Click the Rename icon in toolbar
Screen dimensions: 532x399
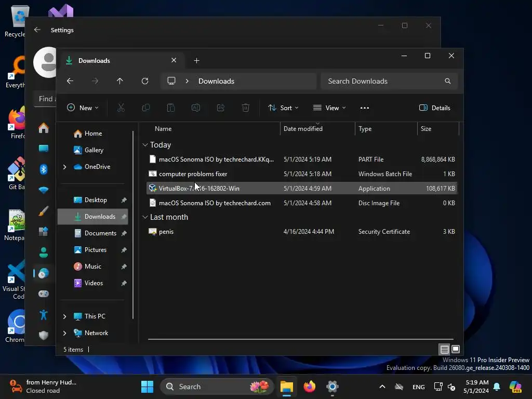[x=196, y=108]
